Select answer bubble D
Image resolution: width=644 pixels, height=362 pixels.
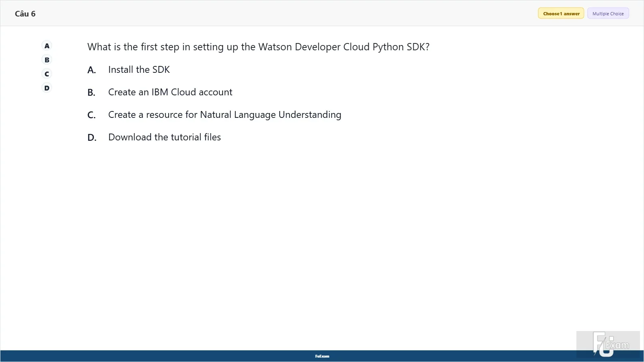coord(47,88)
